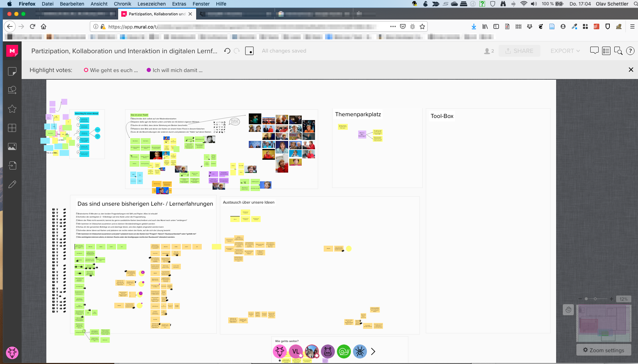The width and height of the screenshot is (638, 364).
Task: Open the outline list icon
Action: point(606,51)
